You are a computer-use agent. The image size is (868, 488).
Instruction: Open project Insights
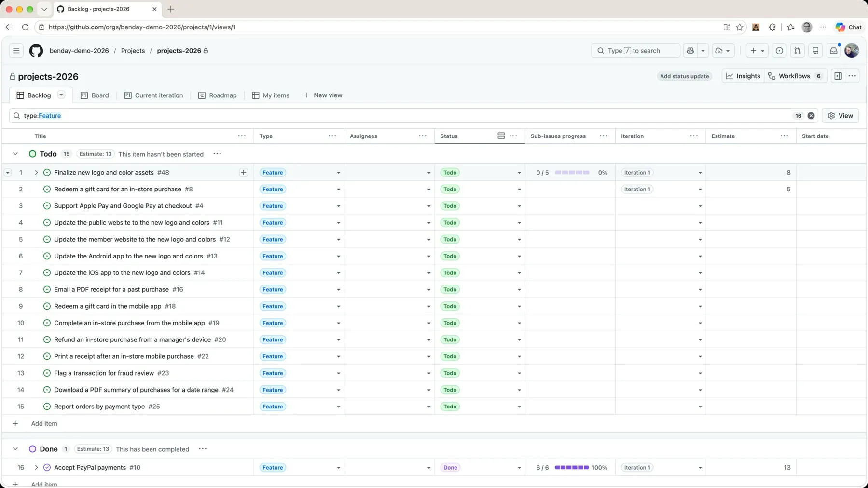click(x=744, y=76)
